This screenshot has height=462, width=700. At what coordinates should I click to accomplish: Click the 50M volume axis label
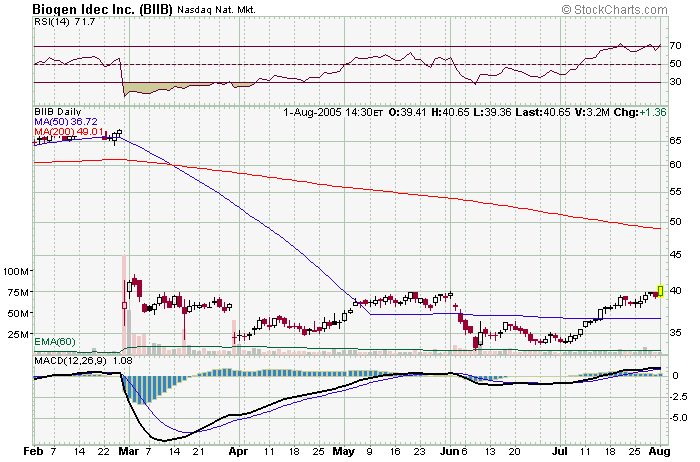(x=19, y=313)
